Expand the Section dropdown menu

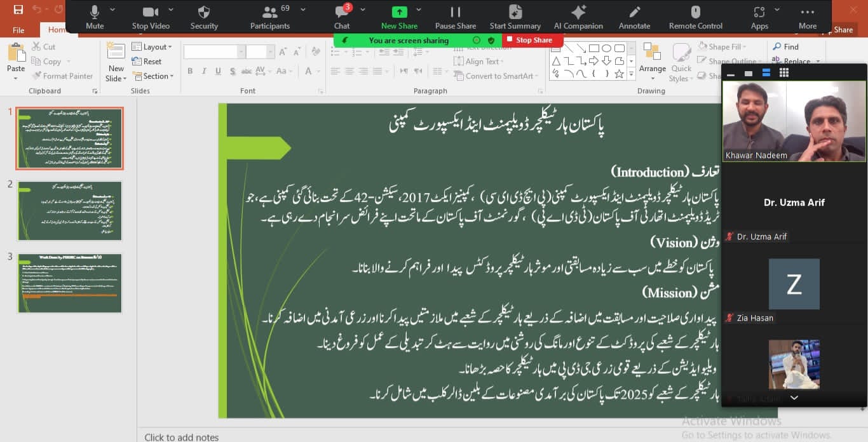click(x=154, y=76)
